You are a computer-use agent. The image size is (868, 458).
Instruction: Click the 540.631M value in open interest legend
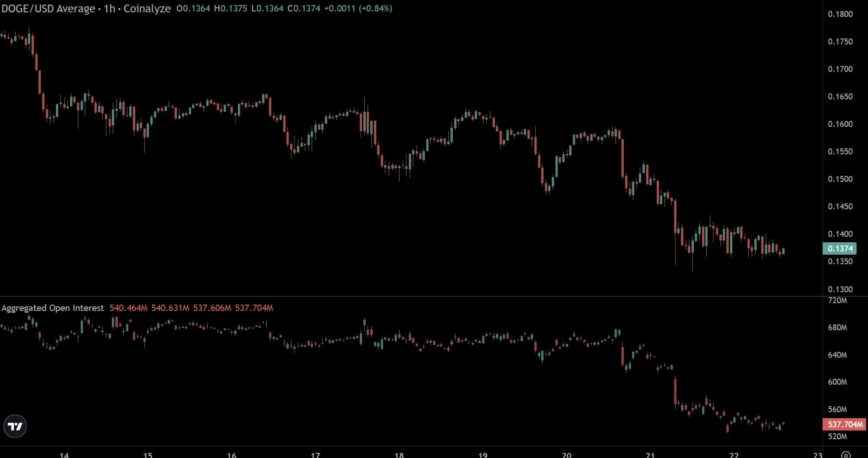tap(170, 308)
